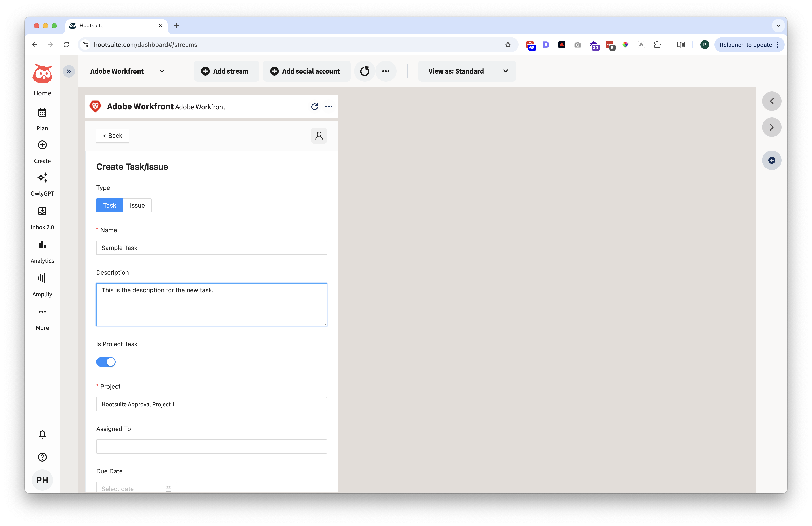This screenshot has width=812, height=526.
Task: Toggle the Is Project Task switch
Action: 106,362
